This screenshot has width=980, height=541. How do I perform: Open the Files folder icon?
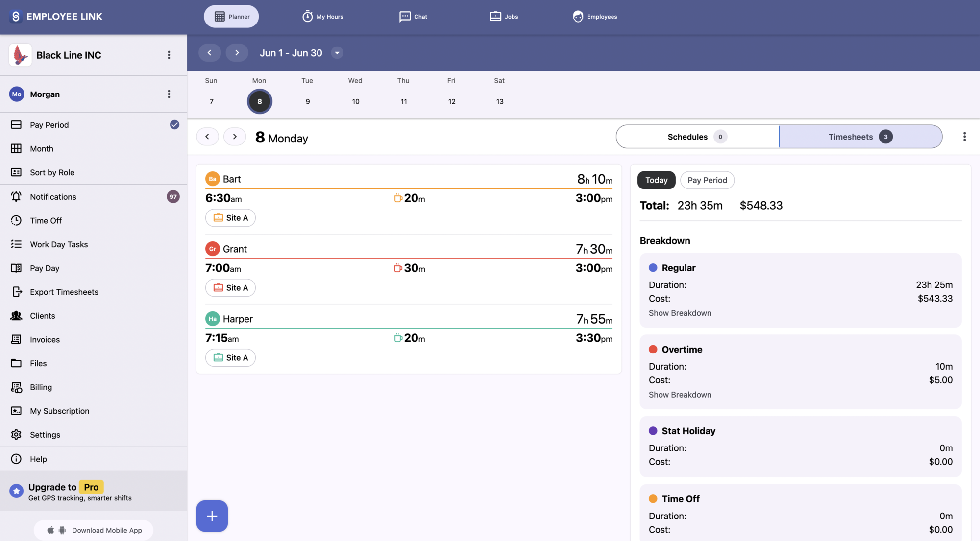16,363
